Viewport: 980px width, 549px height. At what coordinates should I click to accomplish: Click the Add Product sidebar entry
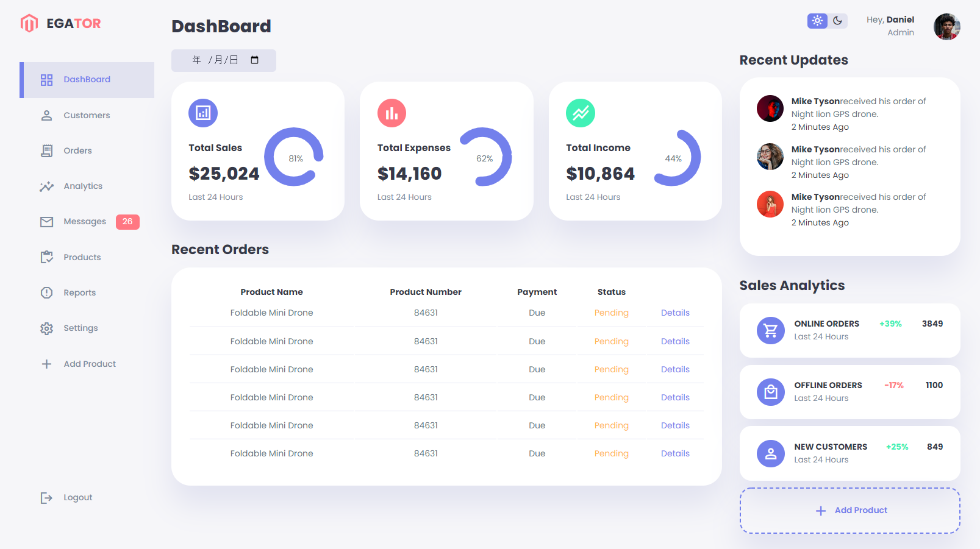(87, 364)
